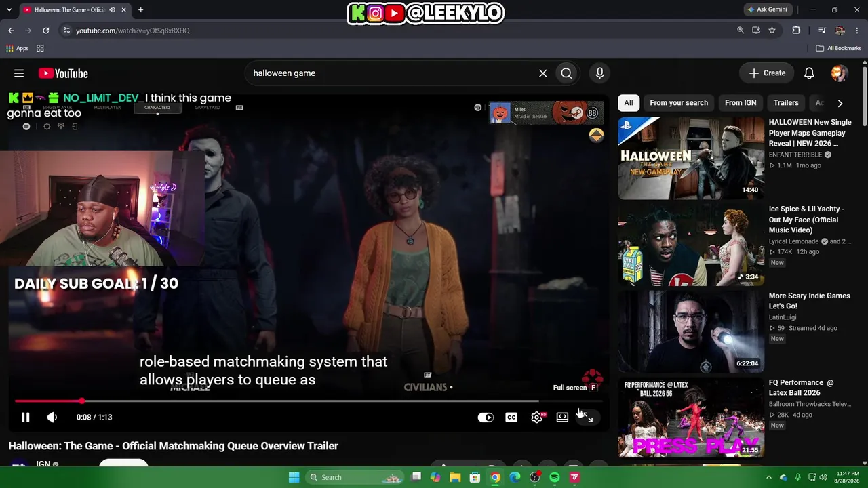Open Chrome zoom magnifier in address bar

(x=741, y=30)
